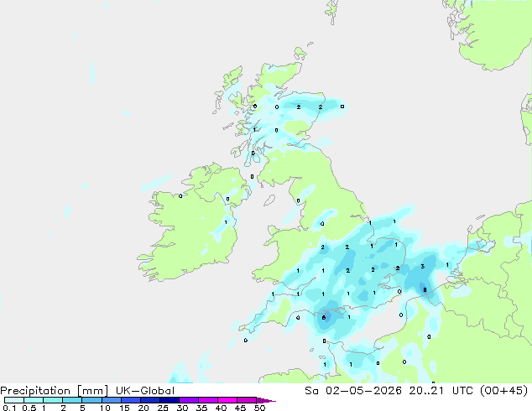Choose the purple 30–35 legend swatch
This screenshot has height=411, width=532.
189,400
